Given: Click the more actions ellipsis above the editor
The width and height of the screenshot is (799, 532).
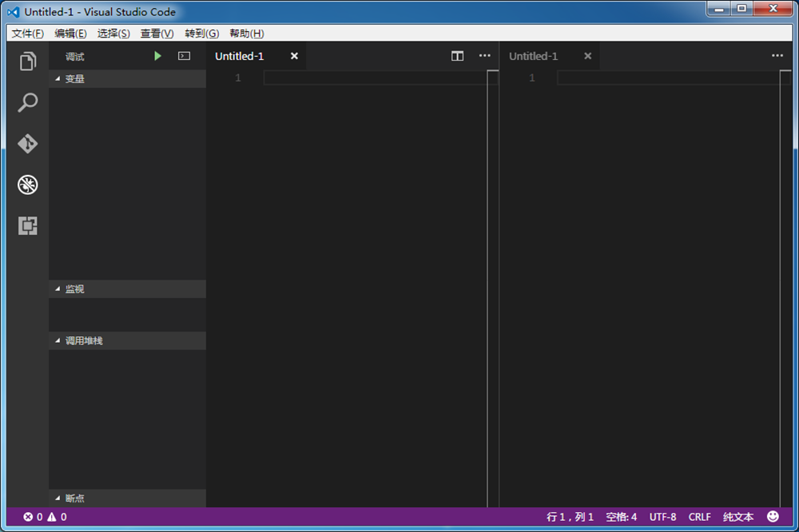Looking at the screenshot, I should pos(484,56).
